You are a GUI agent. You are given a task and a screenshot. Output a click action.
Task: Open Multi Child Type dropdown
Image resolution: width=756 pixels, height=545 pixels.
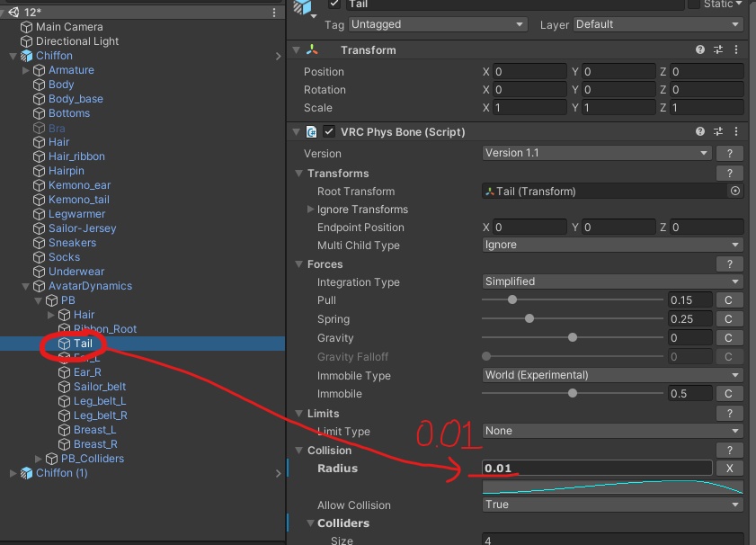612,245
